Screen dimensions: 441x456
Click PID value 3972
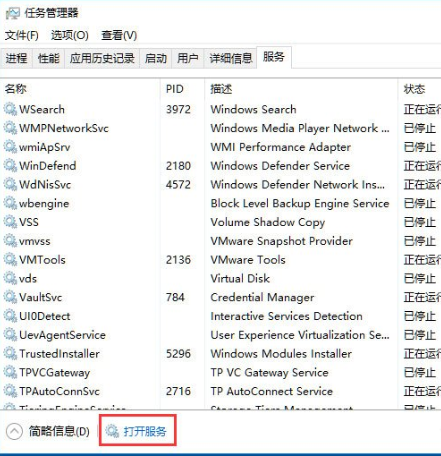[x=178, y=109]
